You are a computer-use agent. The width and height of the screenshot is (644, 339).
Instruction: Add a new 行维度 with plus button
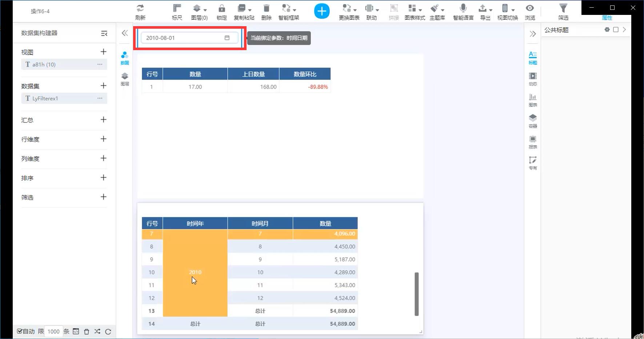point(103,139)
